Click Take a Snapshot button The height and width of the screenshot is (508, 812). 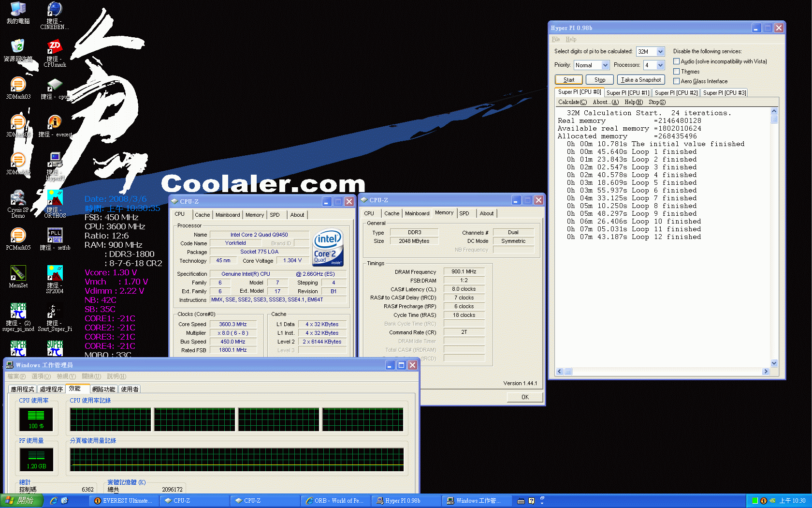[641, 80]
